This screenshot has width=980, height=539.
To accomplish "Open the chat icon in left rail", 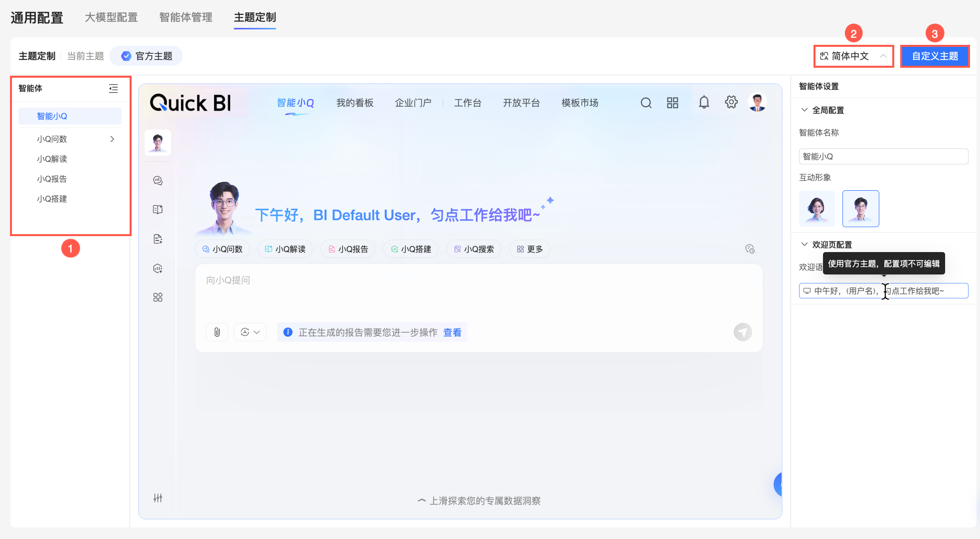I will [x=158, y=180].
